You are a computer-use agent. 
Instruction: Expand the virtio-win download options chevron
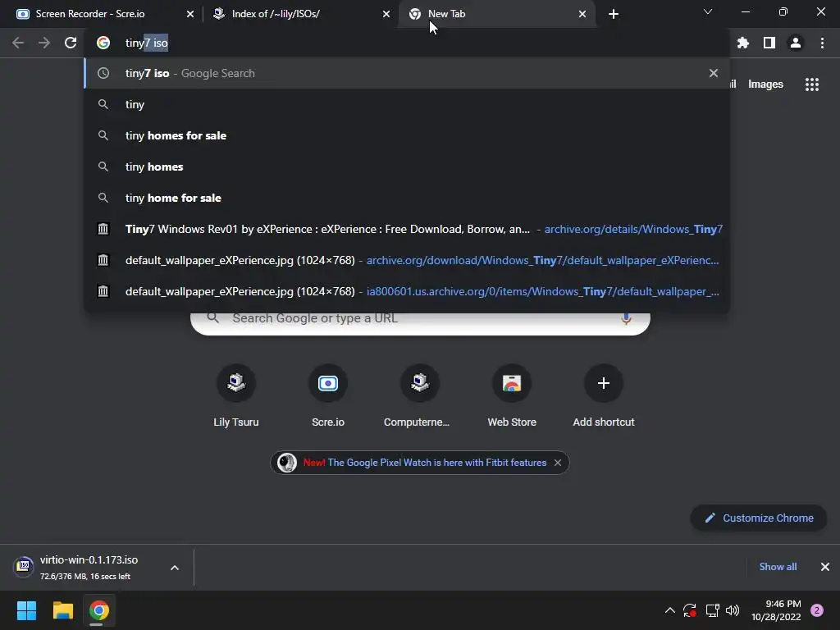pos(175,568)
